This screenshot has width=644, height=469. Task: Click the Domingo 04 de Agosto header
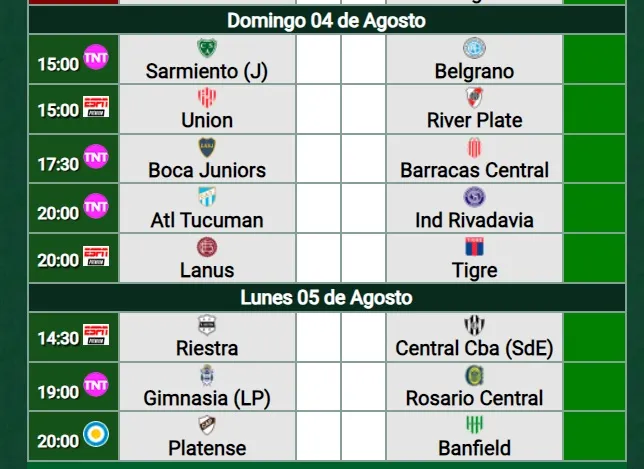(326, 20)
